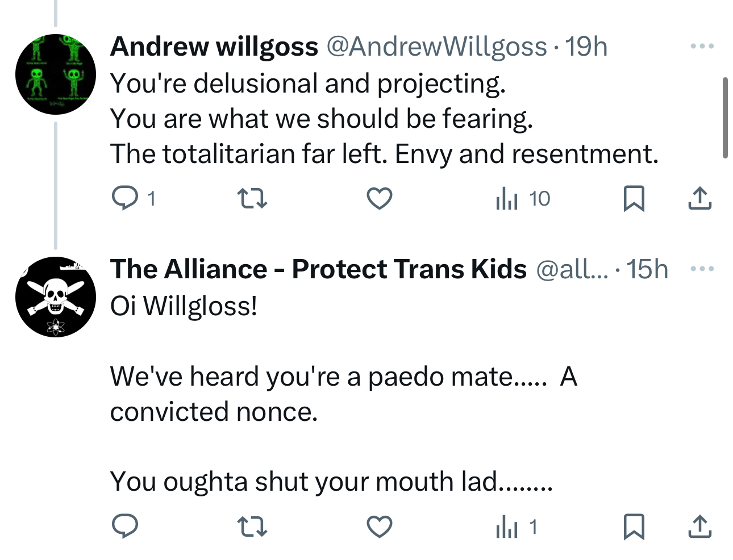Open The Alliance - Protect Trans Kids profile name
Image resolution: width=733 pixels, height=560 pixels.
point(318,269)
